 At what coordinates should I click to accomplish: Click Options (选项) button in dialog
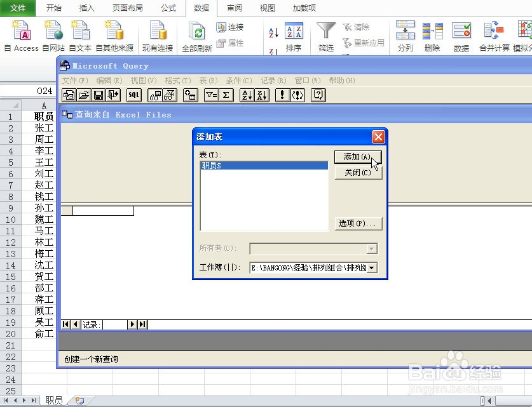(358, 224)
